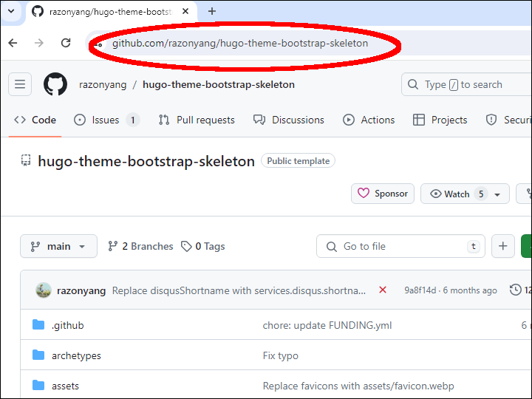Open a new browser tab
This screenshot has width=532, height=399.
point(212,11)
